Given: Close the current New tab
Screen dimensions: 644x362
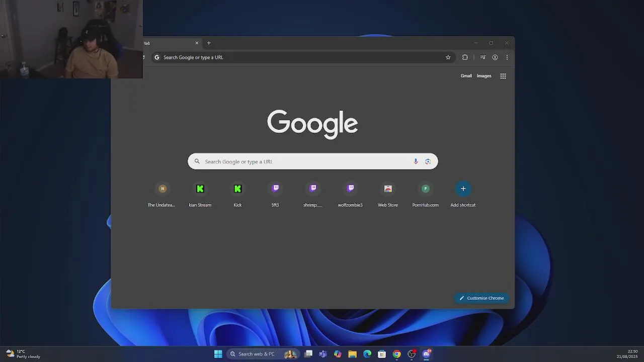Looking at the screenshot, I should tap(197, 43).
